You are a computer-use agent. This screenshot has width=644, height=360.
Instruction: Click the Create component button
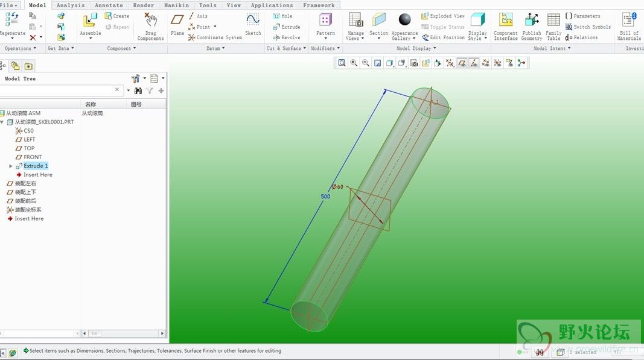pos(116,16)
